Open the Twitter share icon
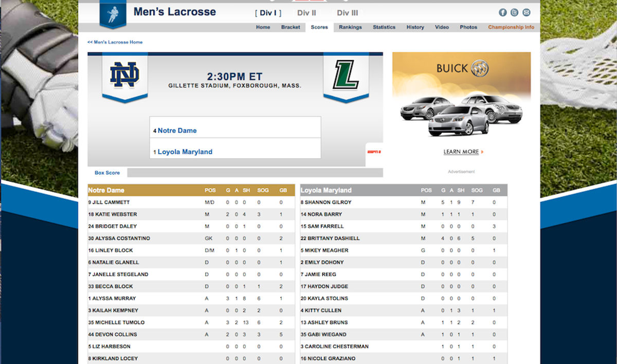Screen dimensions: 617x364 tap(515, 12)
